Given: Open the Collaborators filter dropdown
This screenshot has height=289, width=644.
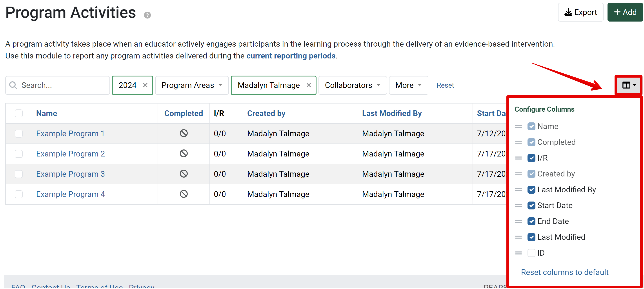Looking at the screenshot, I should click(x=353, y=85).
